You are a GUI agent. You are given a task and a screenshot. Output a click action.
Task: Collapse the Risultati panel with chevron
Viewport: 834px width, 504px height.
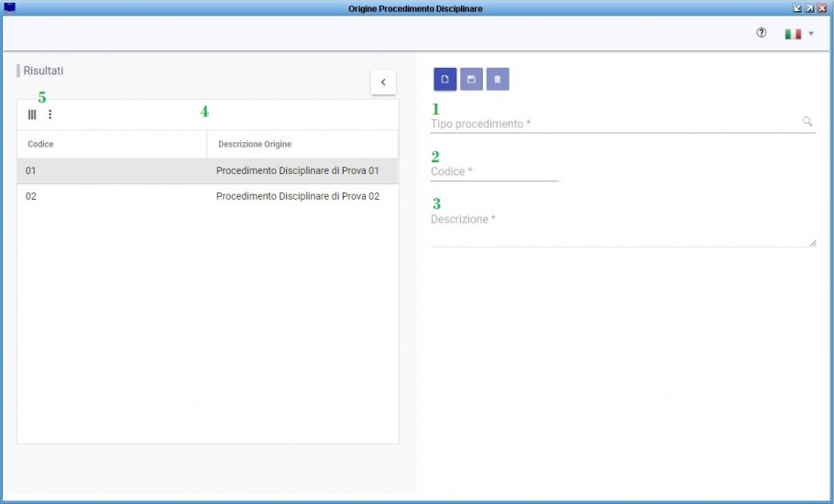(x=383, y=82)
